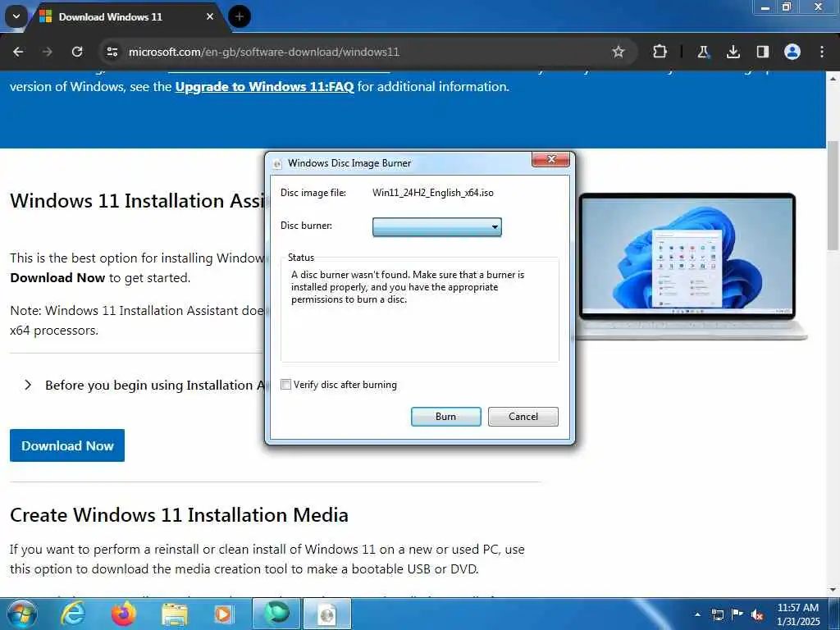Viewport: 840px width, 630px height.
Task: Open the media player taskbar icon
Action: (x=223, y=614)
